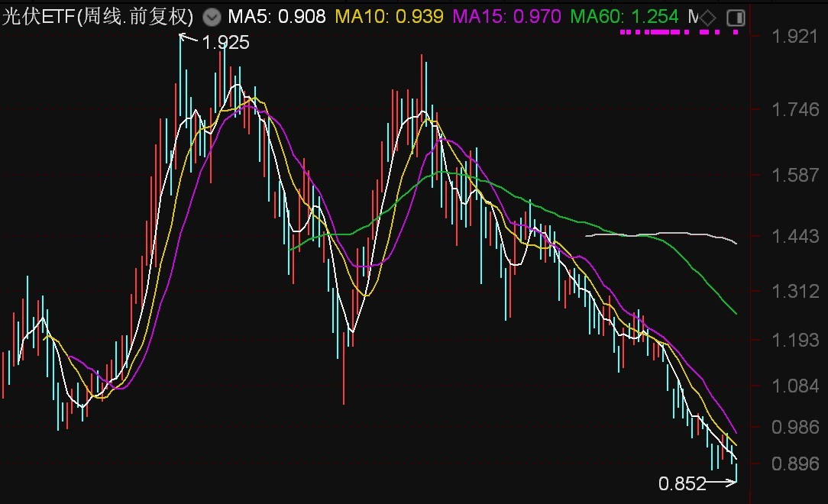828x504 pixels.
Task: Click the 1.312 price axis label
Action: click(796, 291)
